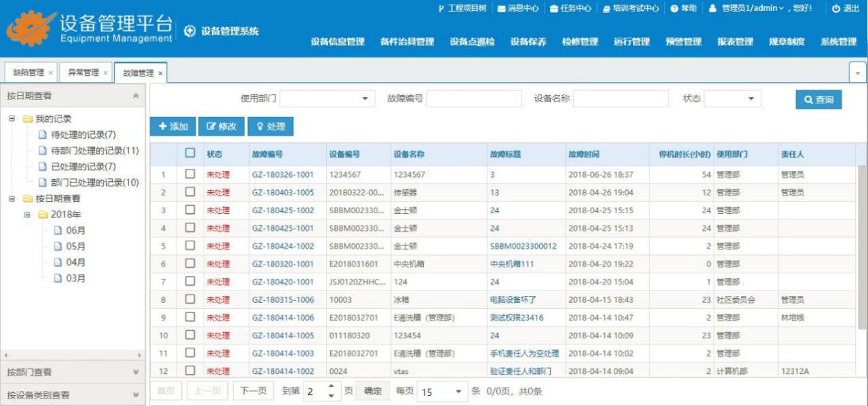The width and height of the screenshot is (868, 406).
Task: Click the 设备管理系统 target icon
Action: coord(190,31)
